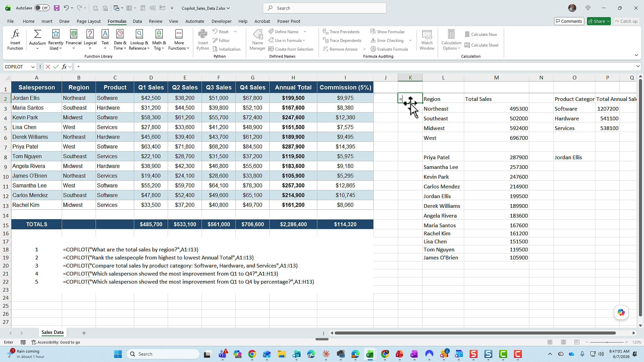Open the Date & Time functions

(x=120, y=40)
